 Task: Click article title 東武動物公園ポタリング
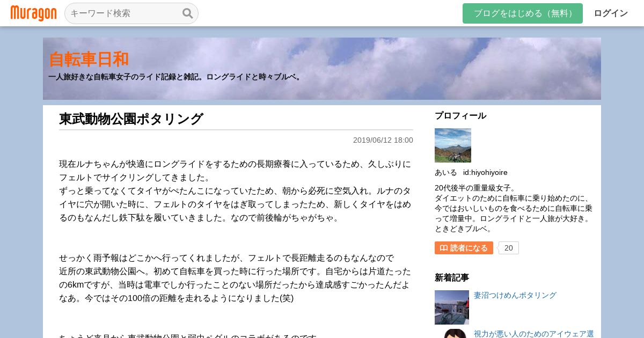tap(131, 119)
